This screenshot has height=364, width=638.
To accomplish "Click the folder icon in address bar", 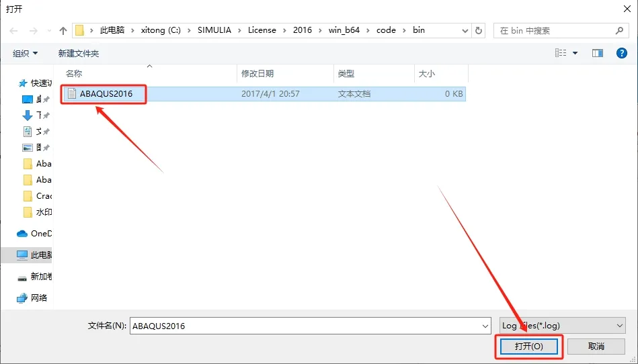I will coord(80,30).
